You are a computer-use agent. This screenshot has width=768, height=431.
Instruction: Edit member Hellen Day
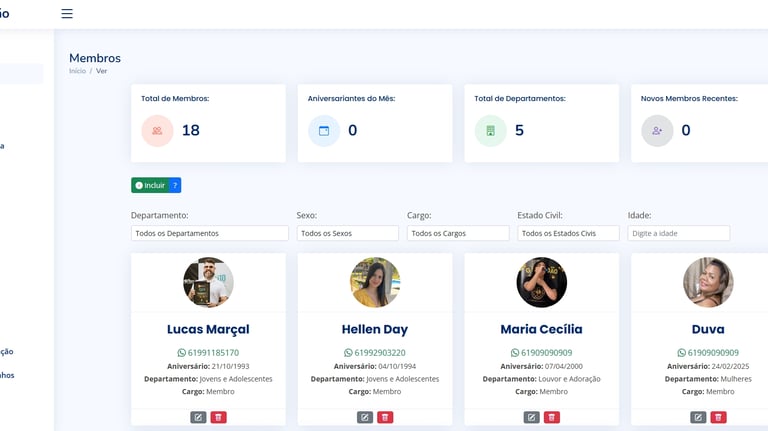365,417
